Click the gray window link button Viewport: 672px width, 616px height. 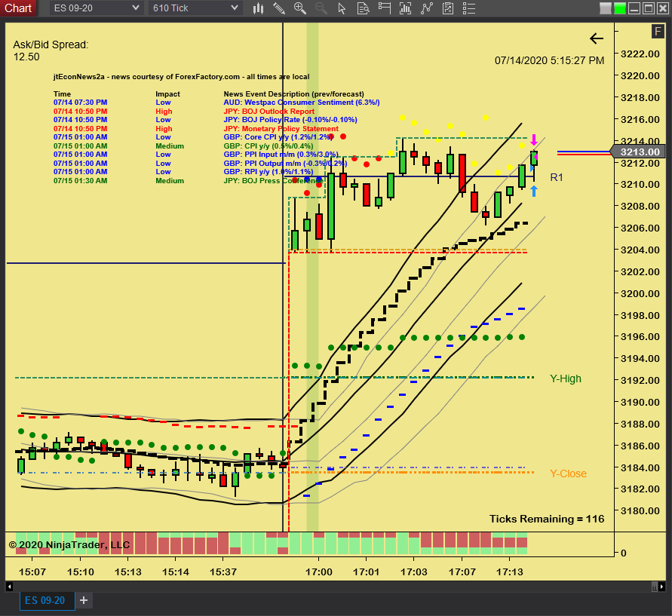[x=605, y=8]
